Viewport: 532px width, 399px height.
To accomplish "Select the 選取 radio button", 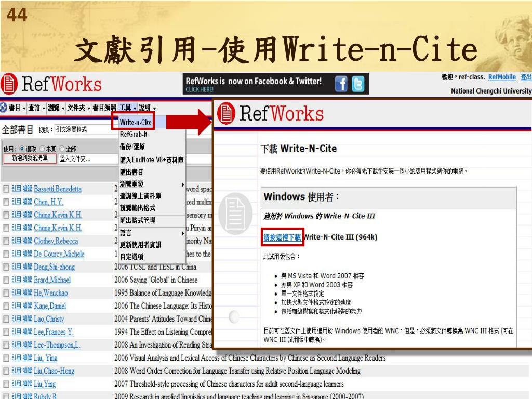I will point(22,149).
